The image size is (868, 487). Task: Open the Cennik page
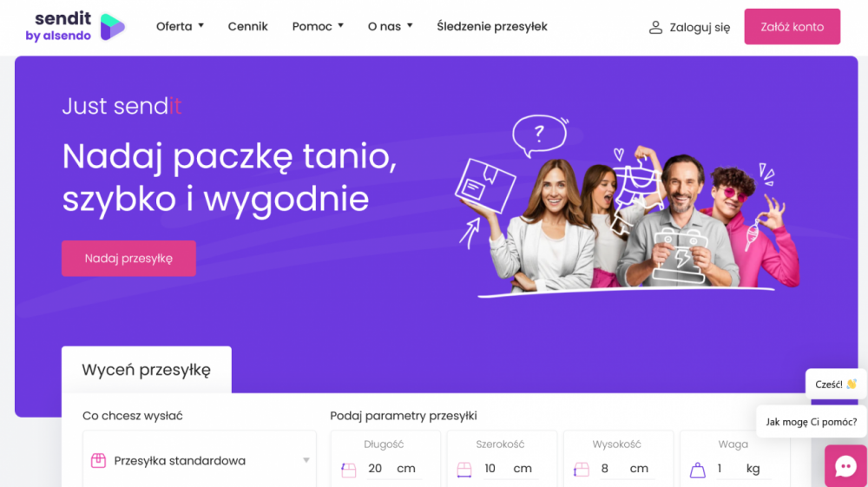[x=248, y=27]
